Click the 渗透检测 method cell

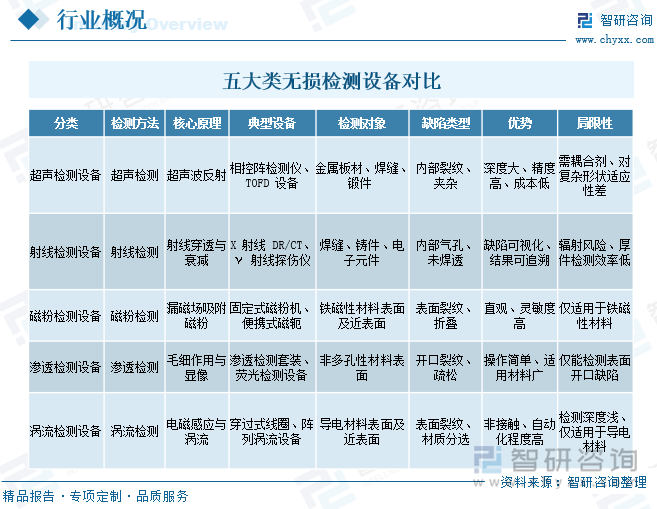click(135, 367)
